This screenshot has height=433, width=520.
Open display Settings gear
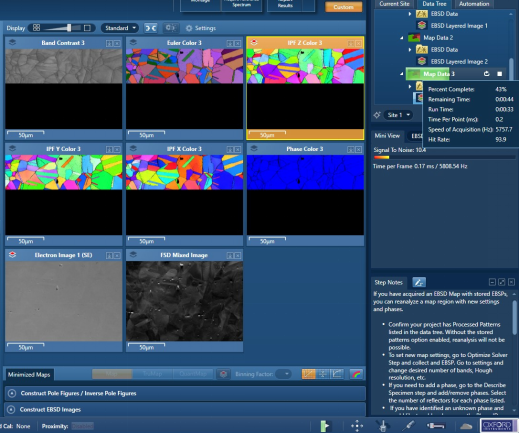tap(201, 28)
